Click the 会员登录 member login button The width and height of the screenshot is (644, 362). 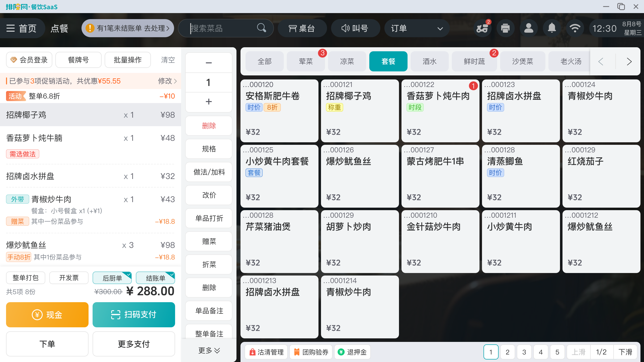tap(29, 60)
